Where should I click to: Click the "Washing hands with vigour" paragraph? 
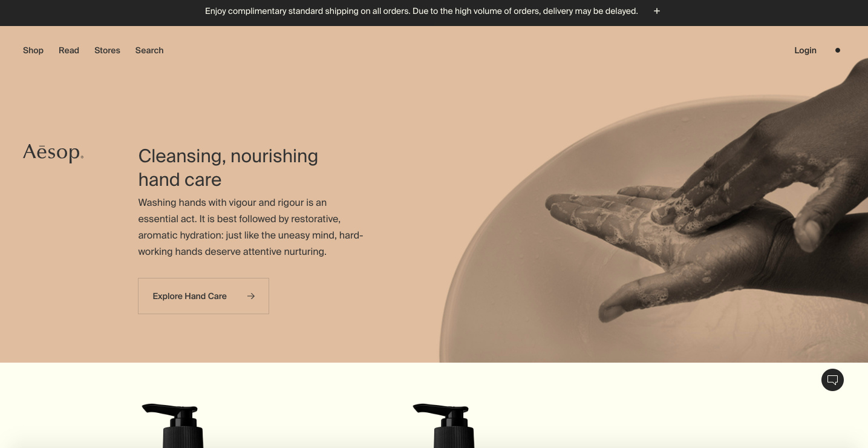click(x=250, y=227)
